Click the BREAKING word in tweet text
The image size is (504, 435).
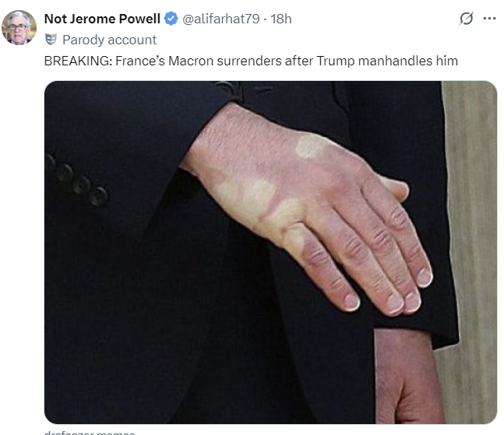[78, 61]
